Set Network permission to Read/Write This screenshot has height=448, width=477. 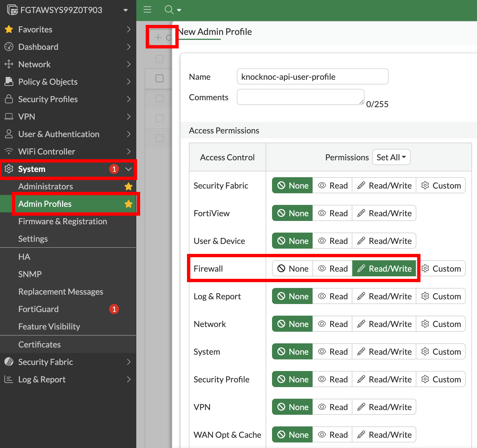pyautogui.click(x=384, y=324)
